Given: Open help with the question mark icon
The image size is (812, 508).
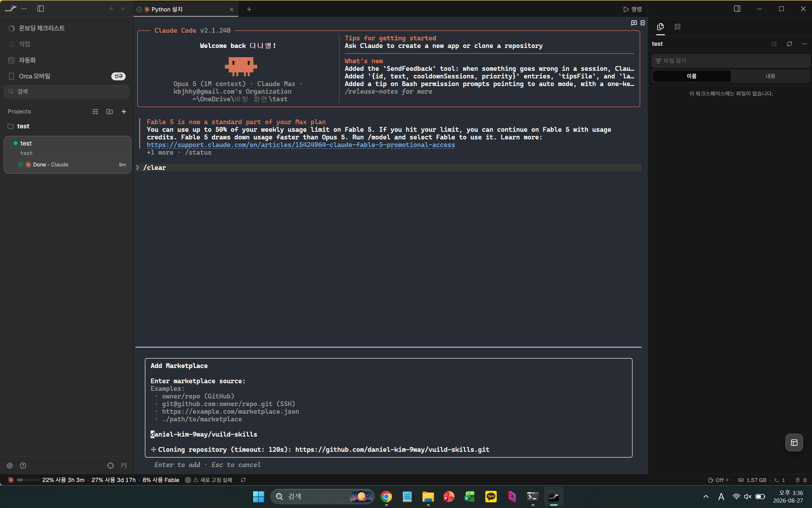Looking at the screenshot, I should coord(23,466).
